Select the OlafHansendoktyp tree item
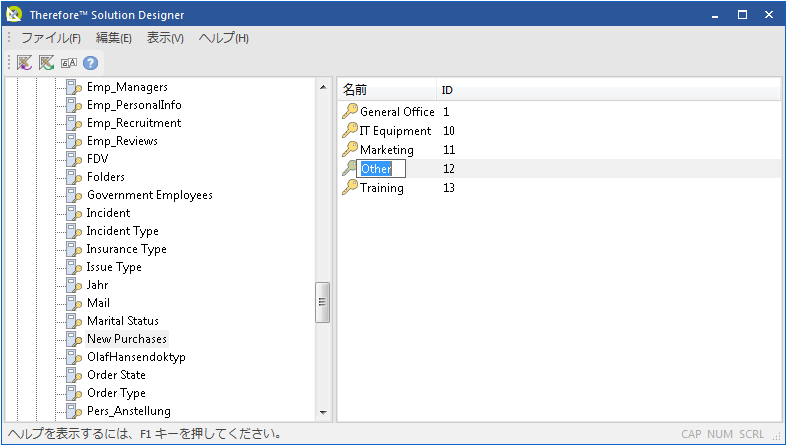The width and height of the screenshot is (786, 446). point(136,357)
